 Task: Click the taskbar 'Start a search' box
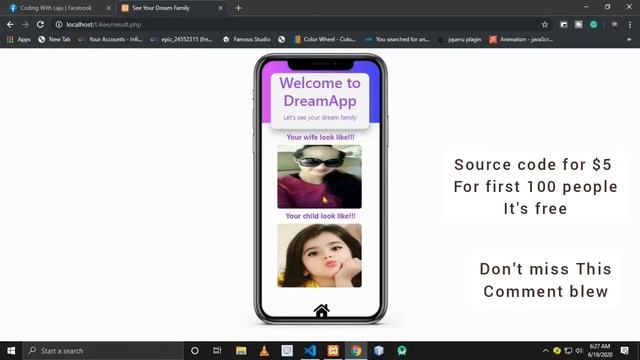click(x=103, y=351)
